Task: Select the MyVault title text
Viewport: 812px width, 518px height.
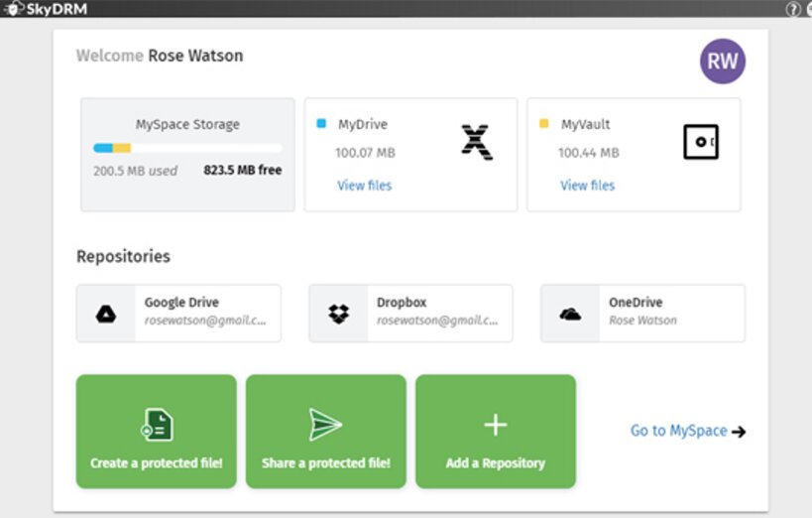Action: [x=585, y=124]
